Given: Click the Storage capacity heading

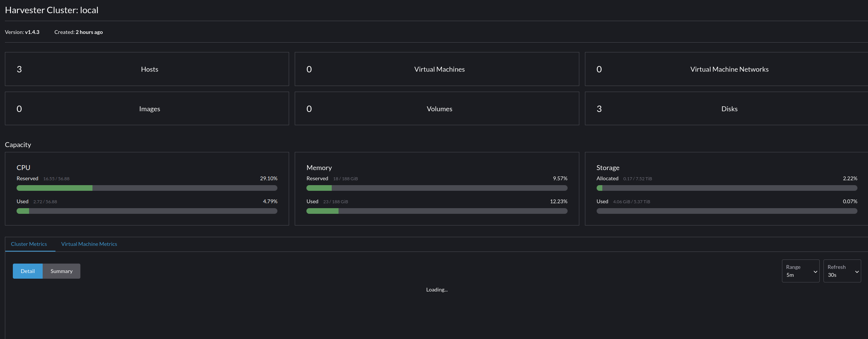Looking at the screenshot, I should [x=608, y=167].
